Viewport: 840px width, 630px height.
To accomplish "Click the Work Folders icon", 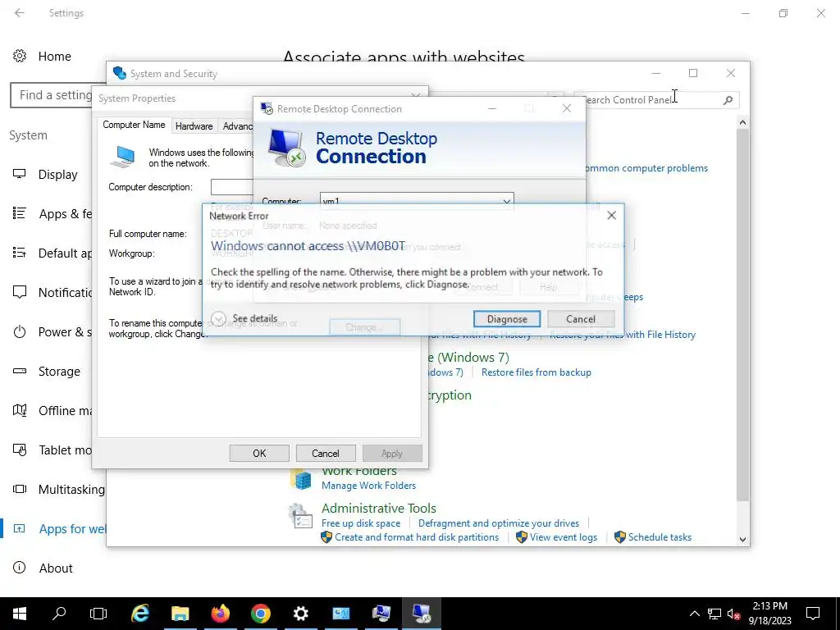I will coord(302,478).
